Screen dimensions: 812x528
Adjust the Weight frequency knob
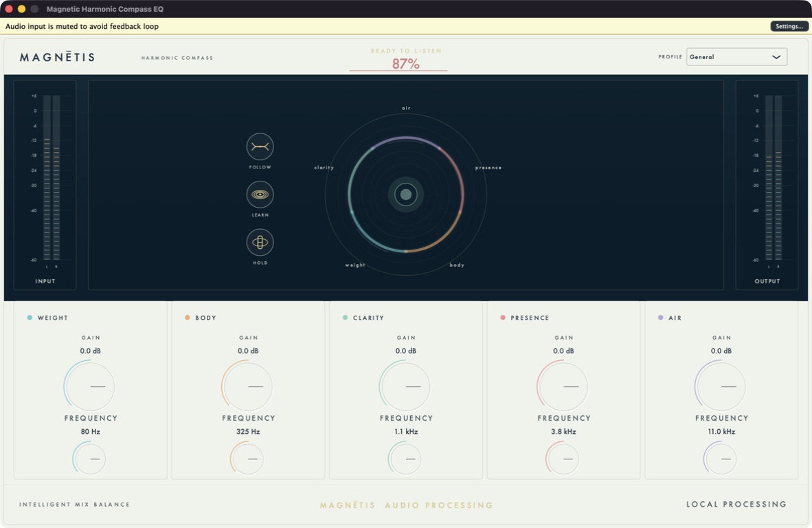coord(89,459)
